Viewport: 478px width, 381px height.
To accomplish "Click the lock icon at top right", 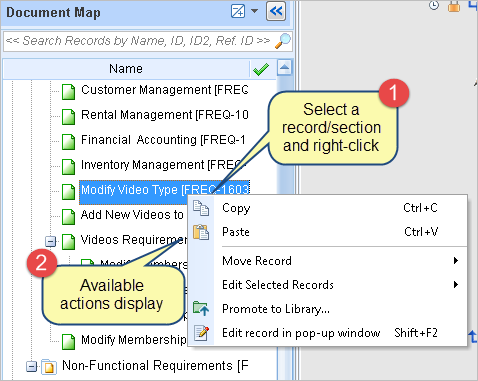I will click(x=454, y=6).
